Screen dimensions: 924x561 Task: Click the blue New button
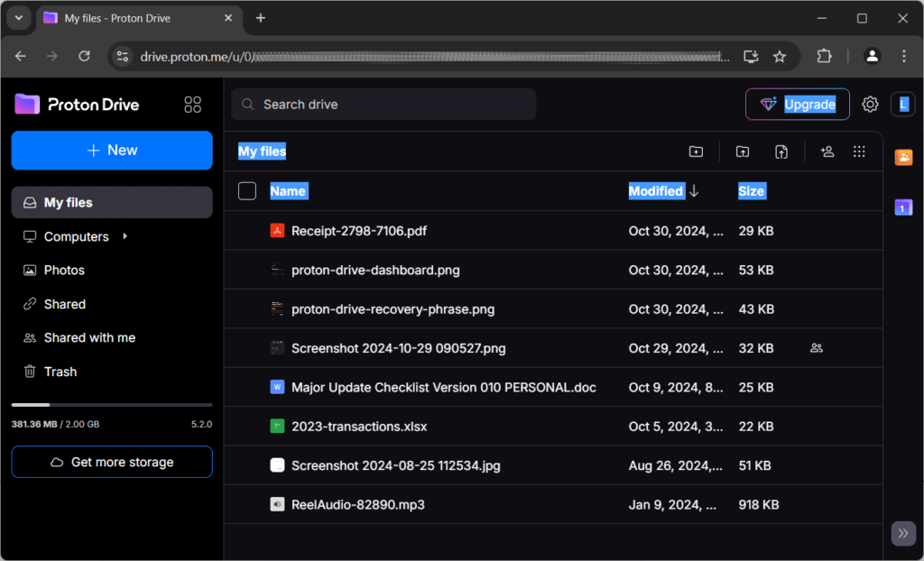tap(112, 151)
